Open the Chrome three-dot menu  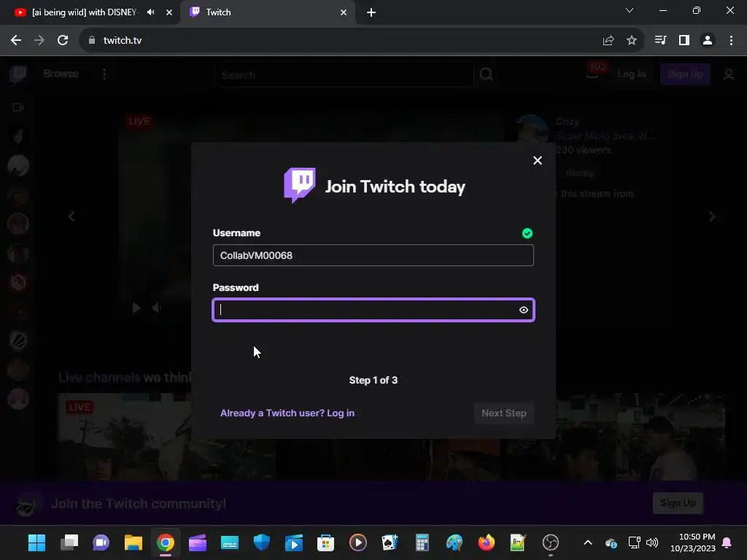tap(731, 41)
